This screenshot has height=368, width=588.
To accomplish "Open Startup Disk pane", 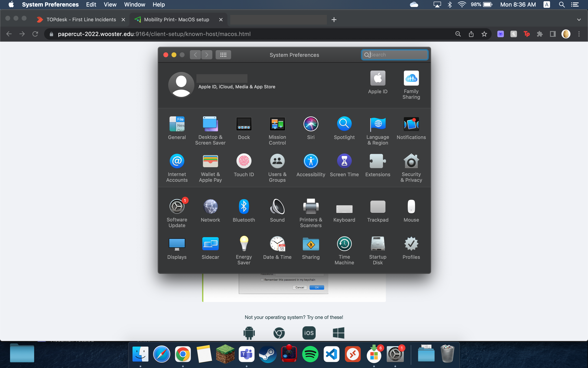I will click(x=378, y=250).
